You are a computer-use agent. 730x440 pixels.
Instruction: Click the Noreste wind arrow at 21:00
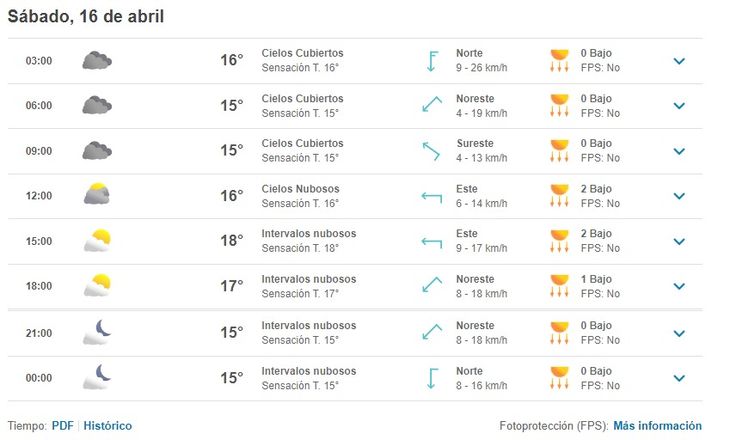coord(432,332)
